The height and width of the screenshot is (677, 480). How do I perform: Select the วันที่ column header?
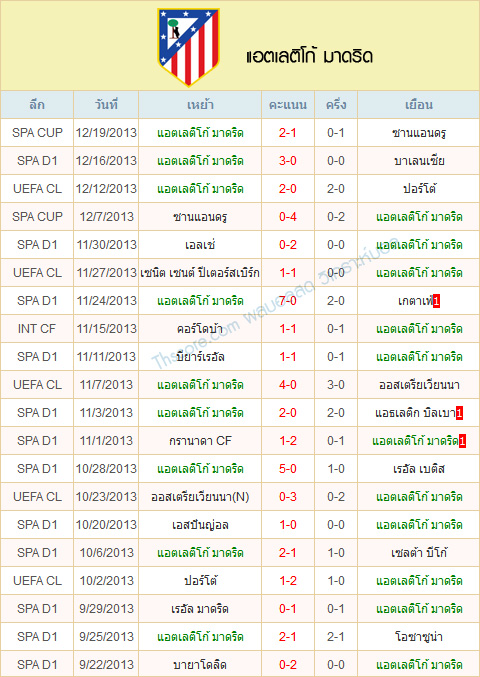coord(106,105)
